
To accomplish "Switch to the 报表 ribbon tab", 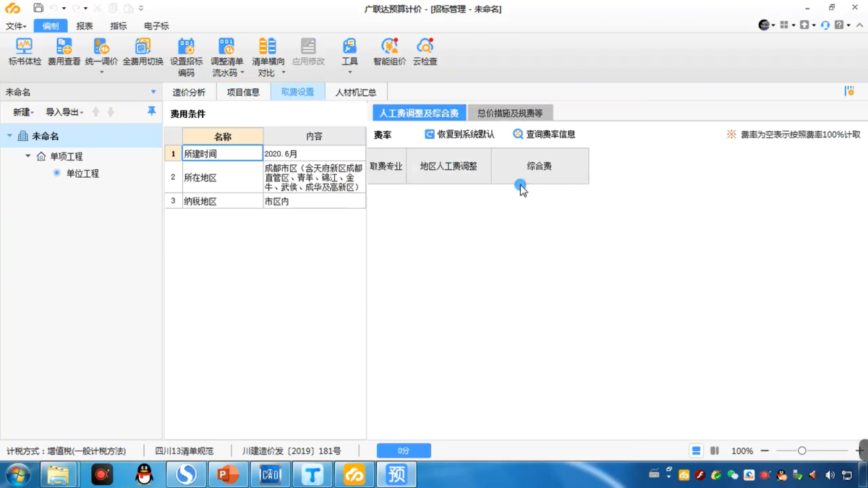I will point(85,26).
